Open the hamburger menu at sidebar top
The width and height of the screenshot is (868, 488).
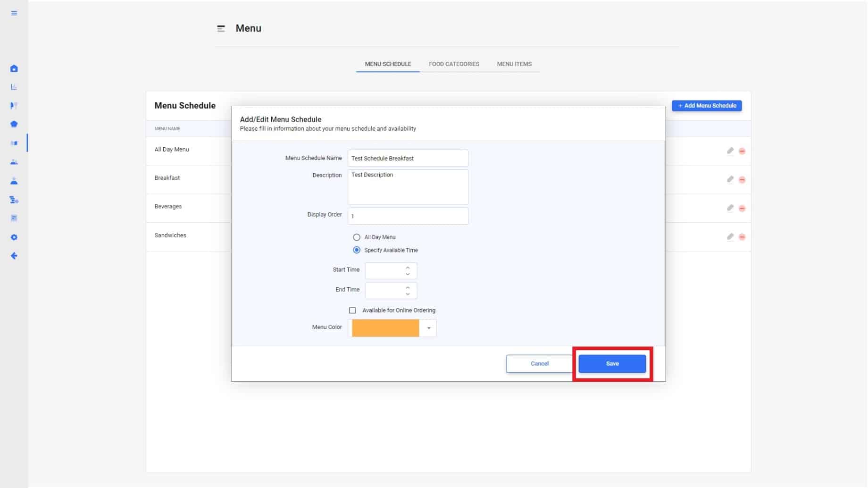(14, 13)
